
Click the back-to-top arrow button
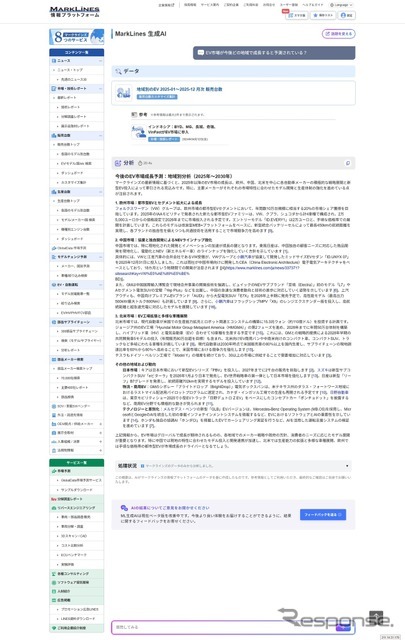[x=376, y=617]
